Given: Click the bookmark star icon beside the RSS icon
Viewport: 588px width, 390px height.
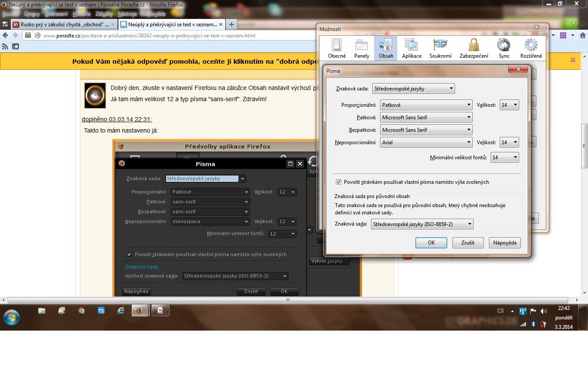Looking at the screenshot, I should click(x=15, y=46).
